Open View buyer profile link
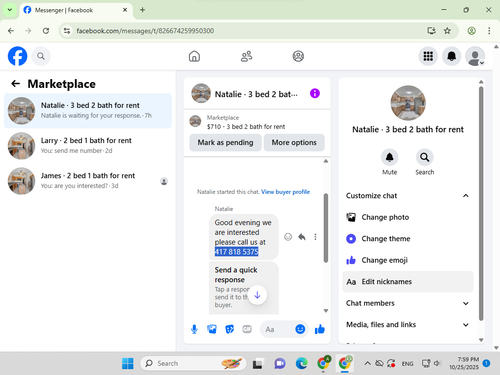The width and height of the screenshot is (500, 375). click(x=285, y=192)
